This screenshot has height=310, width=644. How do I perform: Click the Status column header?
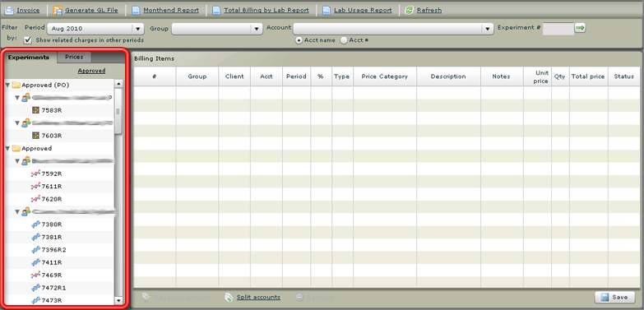[x=624, y=76]
